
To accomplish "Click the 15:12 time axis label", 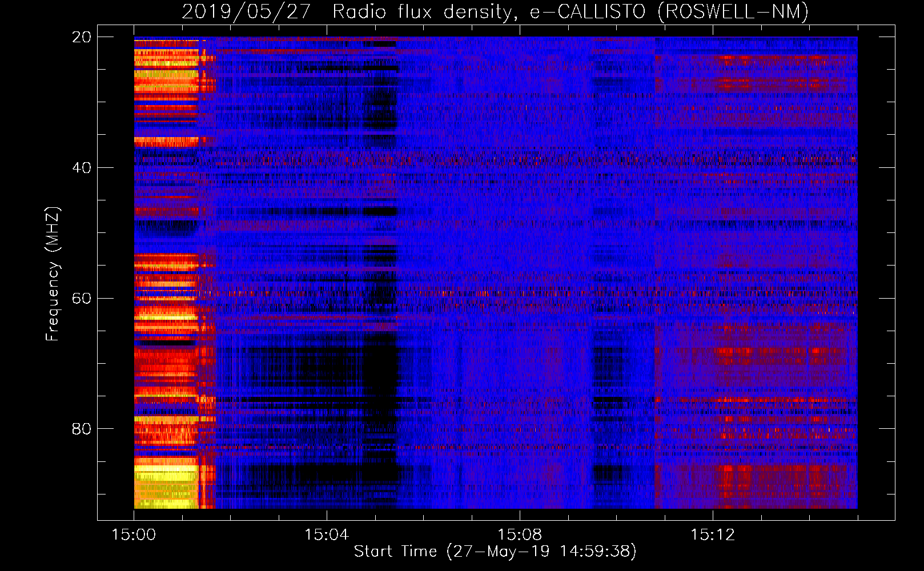I will tap(713, 535).
